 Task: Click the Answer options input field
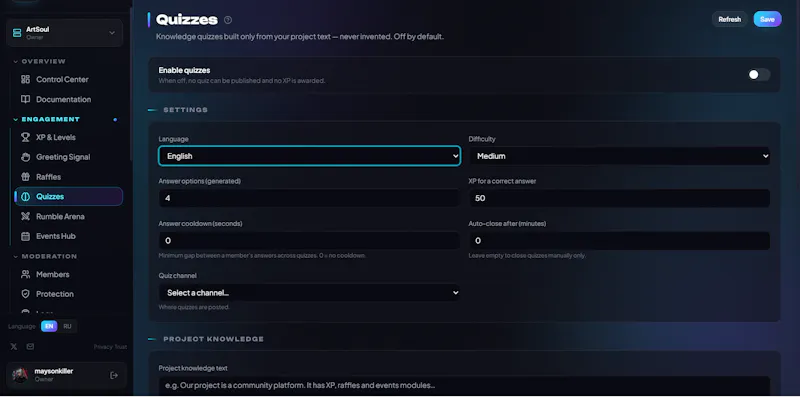[x=310, y=198]
